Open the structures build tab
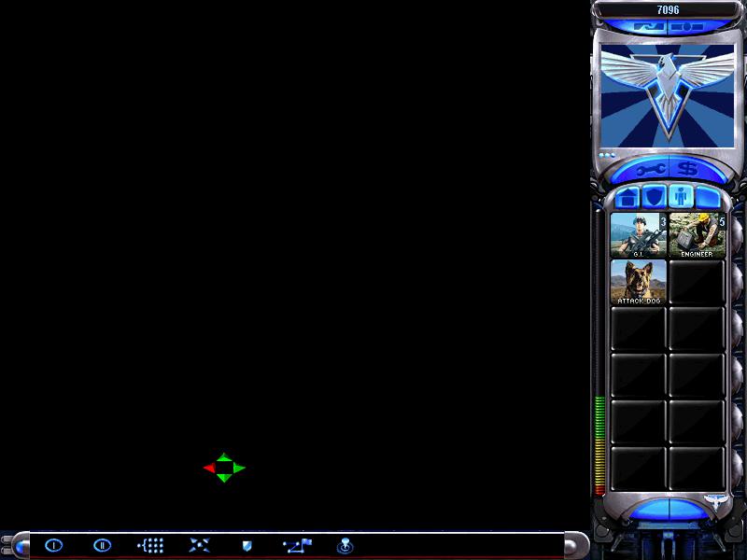747x560 pixels. (627, 197)
